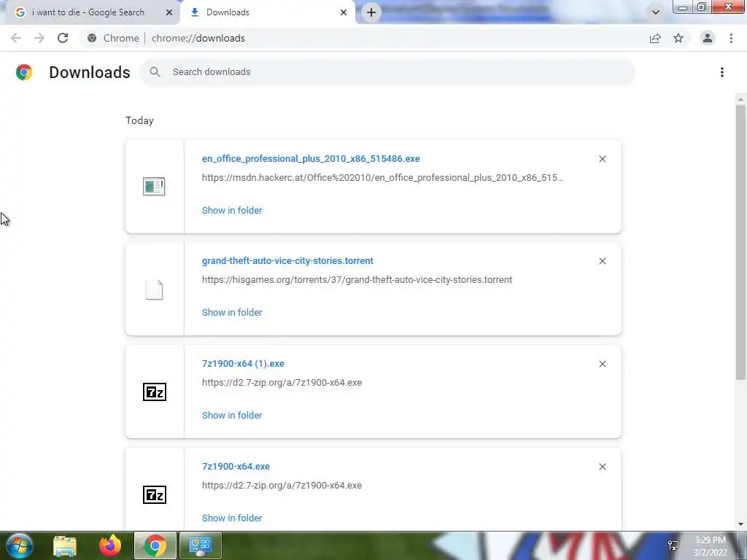Show 7z1900-x64.exe in folder
This screenshot has height=560, width=747.
232,518
